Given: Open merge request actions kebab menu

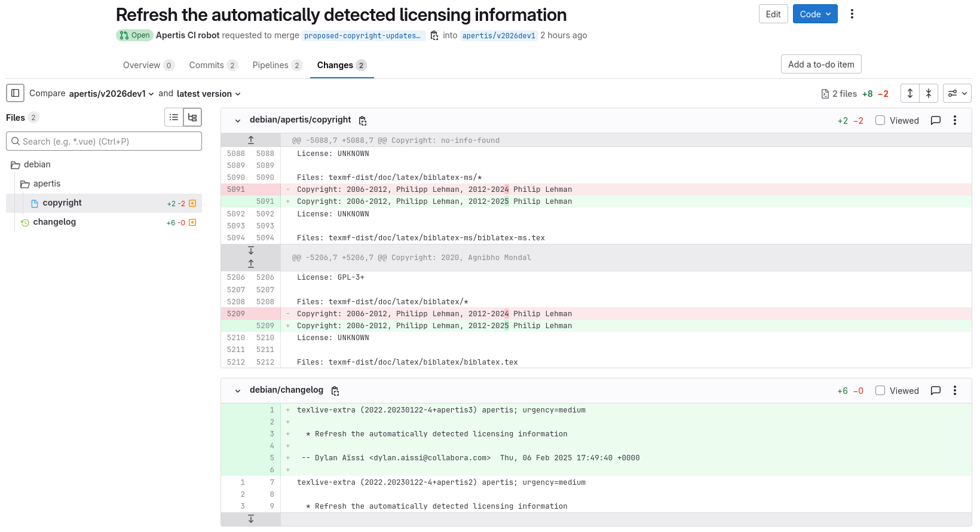Looking at the screenshot, I should pyautogui.click(x=852, y=14).
